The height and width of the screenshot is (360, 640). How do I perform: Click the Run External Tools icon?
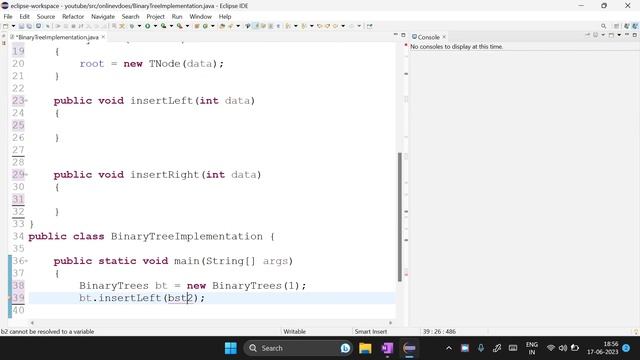(179, 26)
